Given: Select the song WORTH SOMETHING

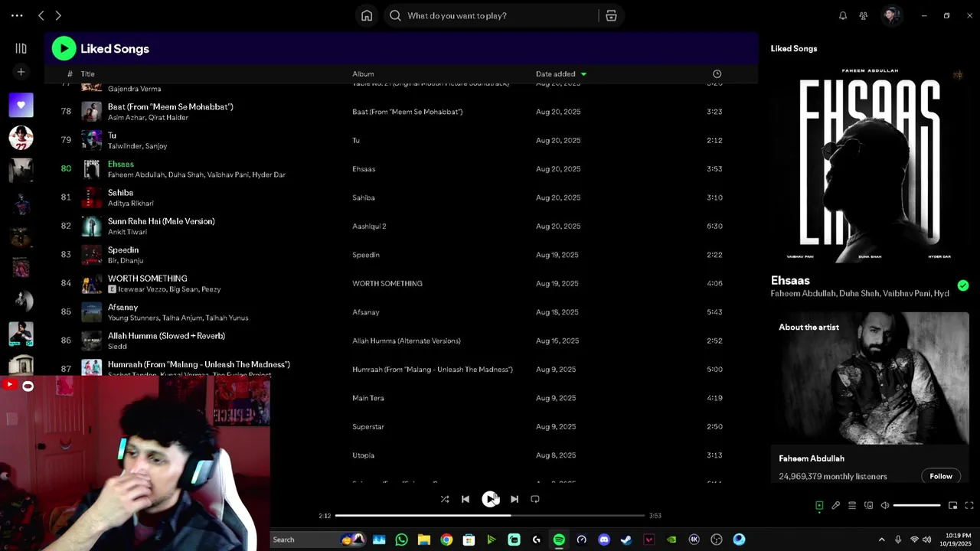Looking at the screenshot, I should click(x=148, y=279).
